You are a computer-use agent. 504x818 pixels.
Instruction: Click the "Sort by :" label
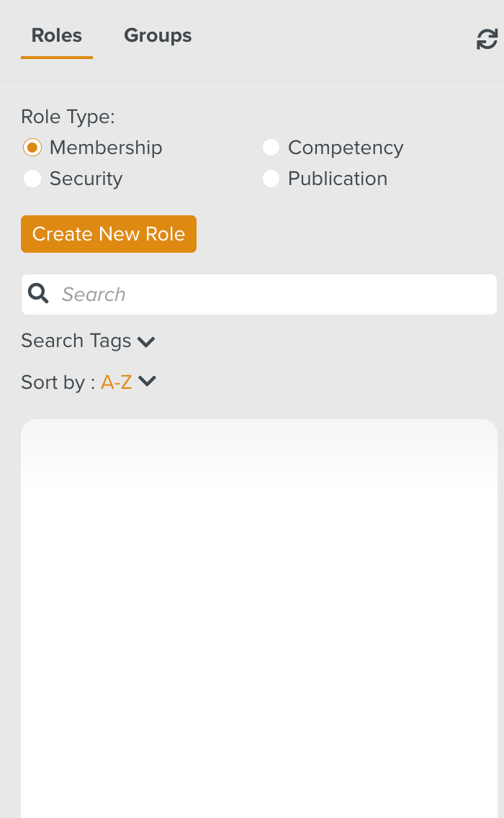pyautogui.click(x=58, y=382)
